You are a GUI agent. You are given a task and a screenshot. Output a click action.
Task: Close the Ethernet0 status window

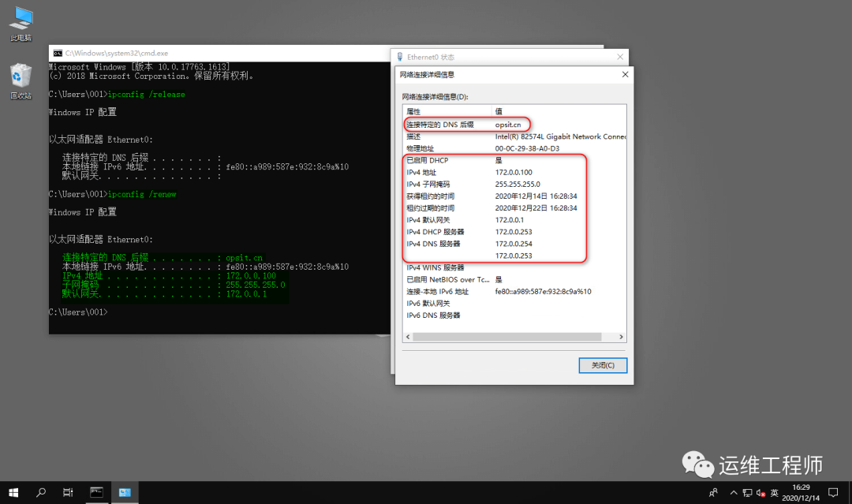click(620, 57)
